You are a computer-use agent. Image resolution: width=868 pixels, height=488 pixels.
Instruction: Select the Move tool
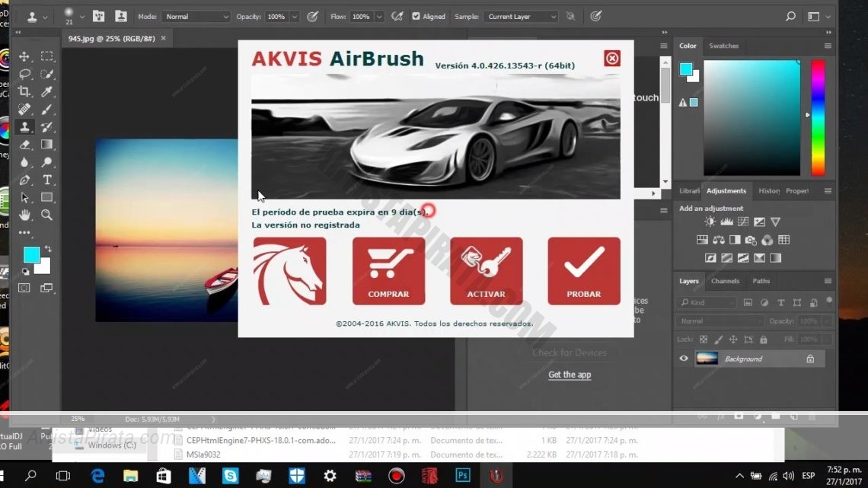[x=24, y=56]
